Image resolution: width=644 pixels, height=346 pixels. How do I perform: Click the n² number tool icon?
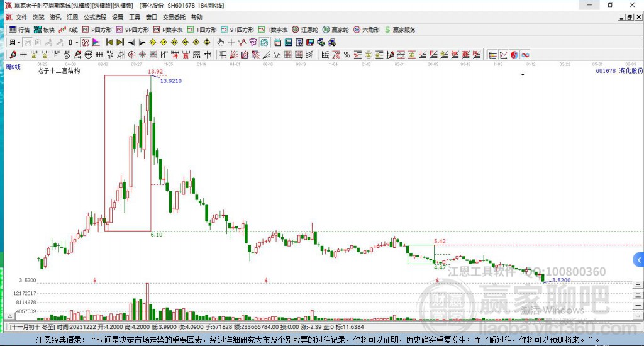tap(110, 55)
